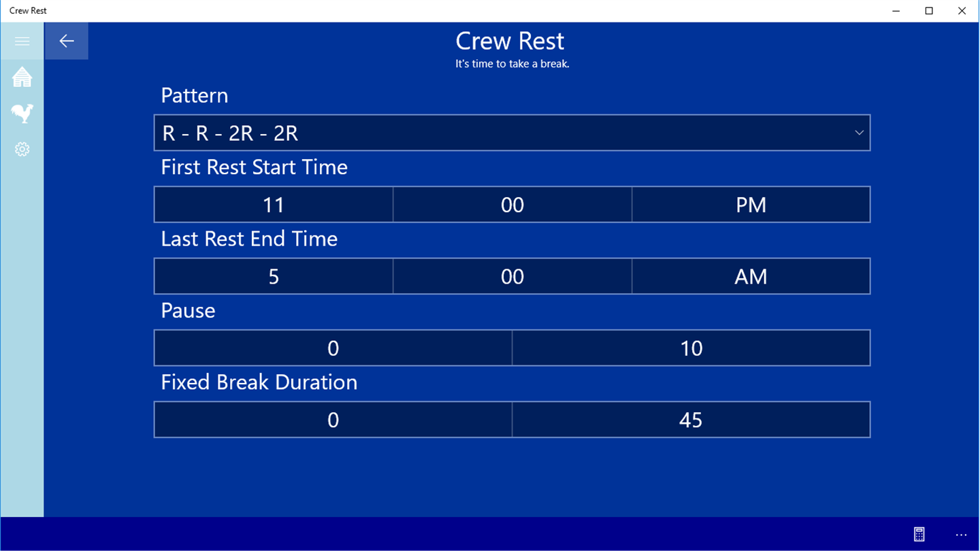Change First Rest Start hour 11
This screenshot has height=551, width=980.
(274, 205)
